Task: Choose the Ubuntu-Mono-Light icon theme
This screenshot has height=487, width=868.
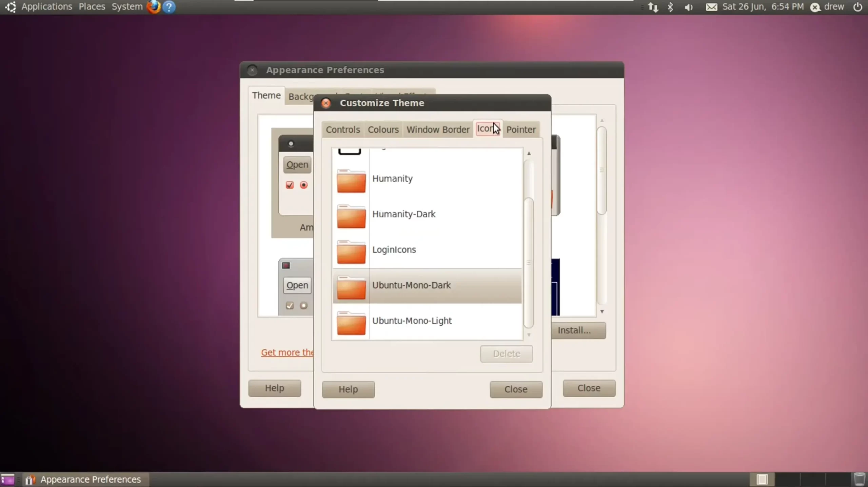Action: (412, 321)
